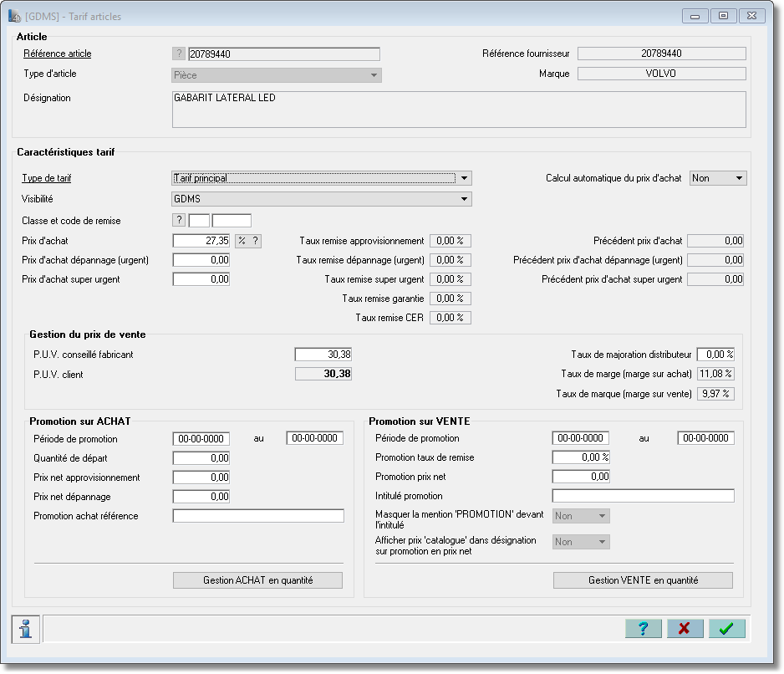Click VENTE promotion end date field

[706, 438]
